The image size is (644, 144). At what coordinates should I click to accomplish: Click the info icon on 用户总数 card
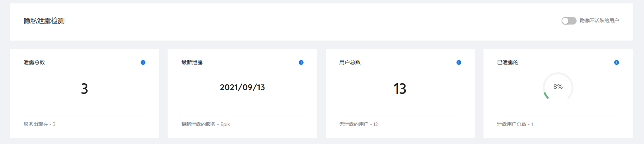click(459, 62)
